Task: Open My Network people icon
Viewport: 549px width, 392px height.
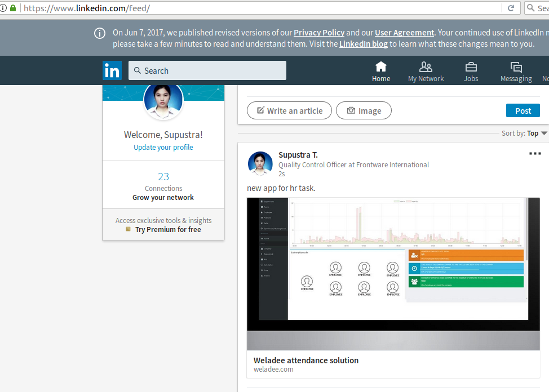Action: pos(426,67)
